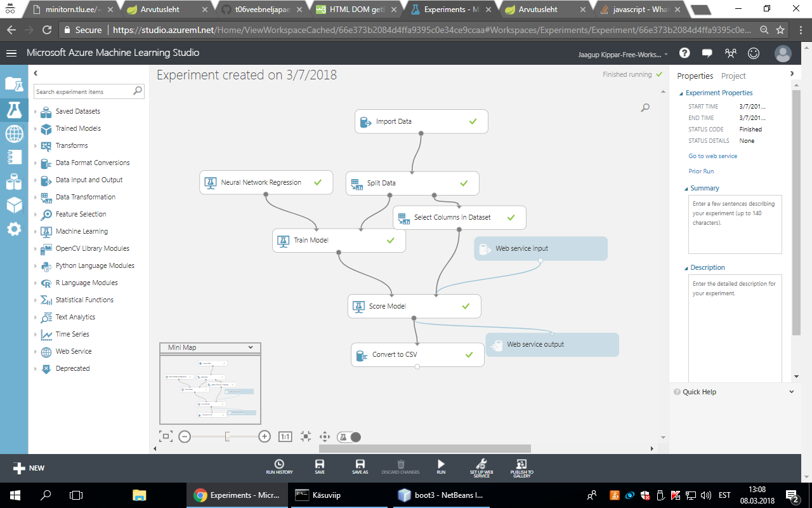
Task: Click the 1:1 actual size icon
Action: click(x=285, y=436)
